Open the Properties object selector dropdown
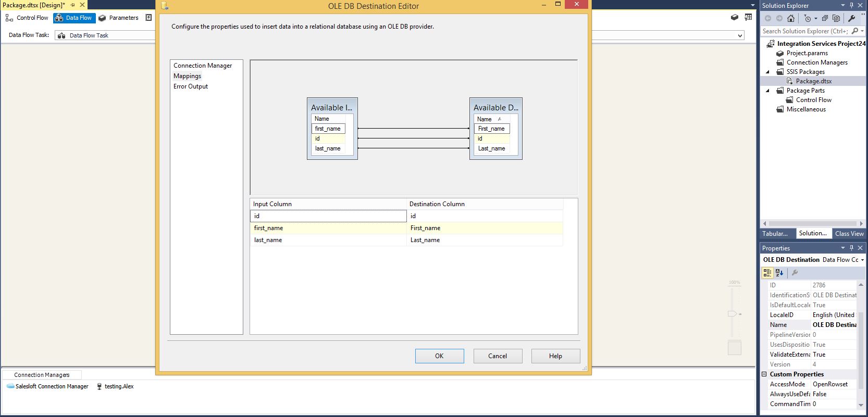This screenshot has width=868, height=417. pyautogui.click(x=862, y=260)
